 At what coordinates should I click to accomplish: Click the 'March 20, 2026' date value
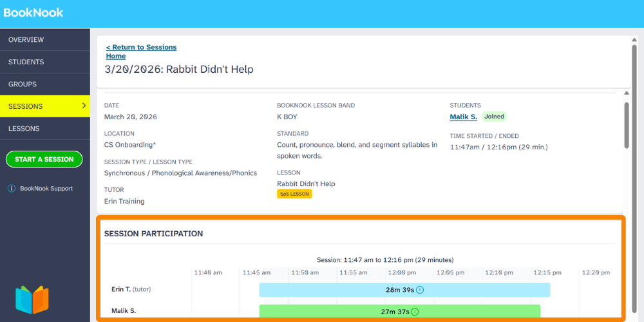point(131,117)
